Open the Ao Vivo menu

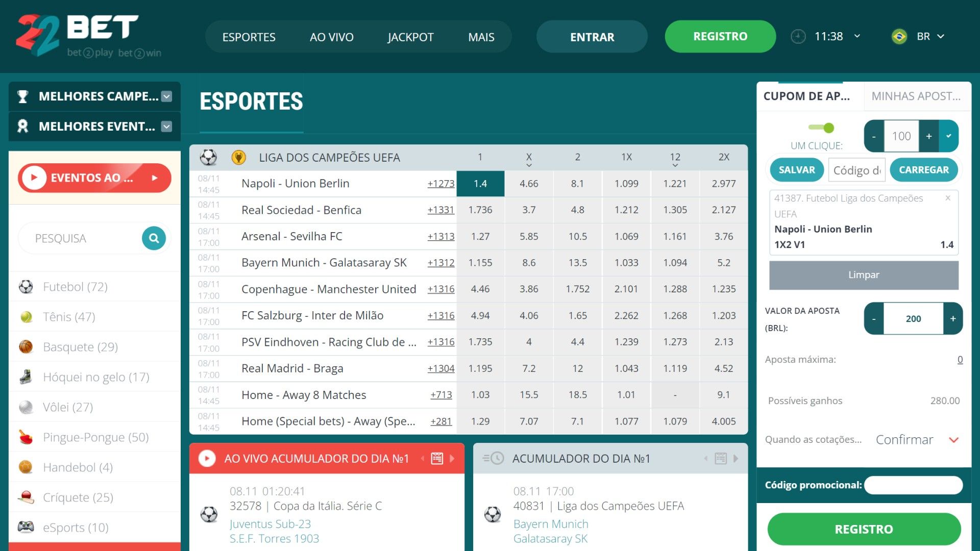click(331, 37)
